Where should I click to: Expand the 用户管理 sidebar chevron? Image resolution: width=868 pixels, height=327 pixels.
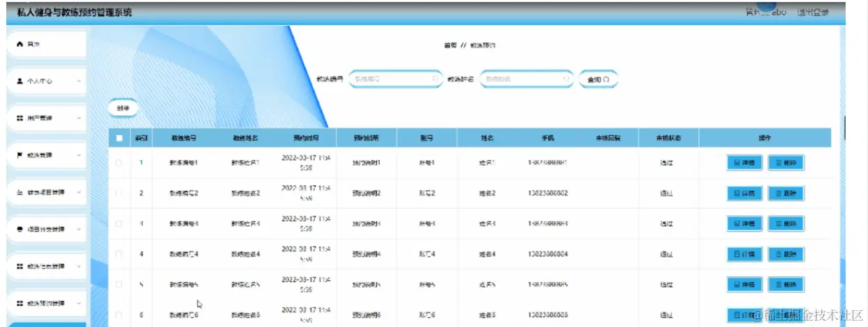point(78,118)
